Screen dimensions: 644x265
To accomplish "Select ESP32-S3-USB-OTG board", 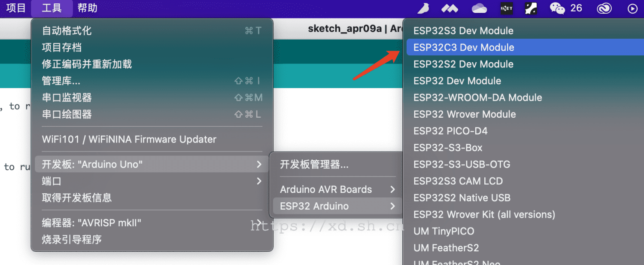I will [x=525, y=164].
